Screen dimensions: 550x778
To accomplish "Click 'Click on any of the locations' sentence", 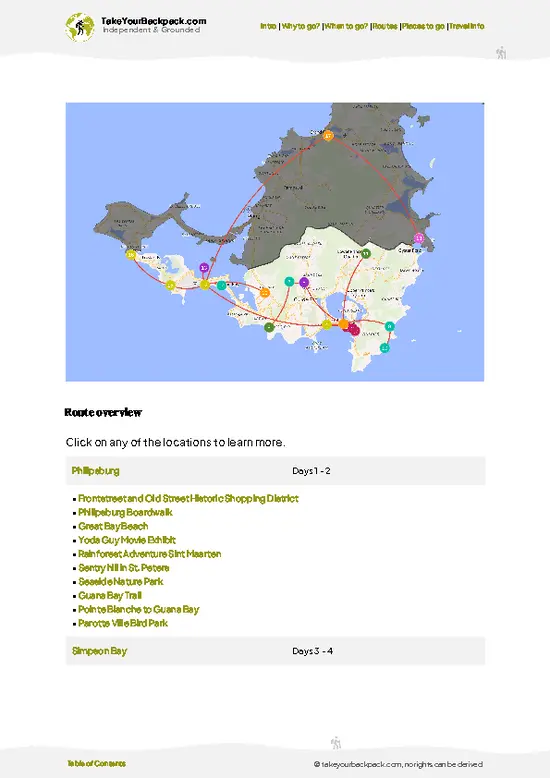I will (x=175, y=442).
